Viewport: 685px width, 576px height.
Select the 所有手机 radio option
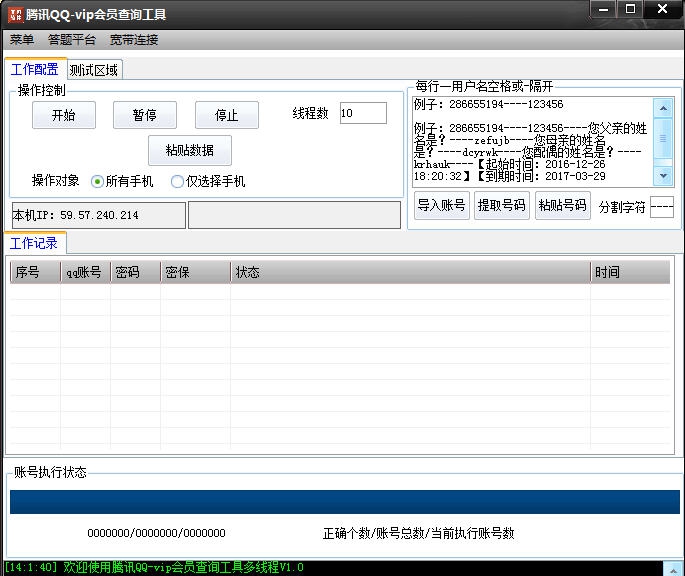click(x=122, y=181)
